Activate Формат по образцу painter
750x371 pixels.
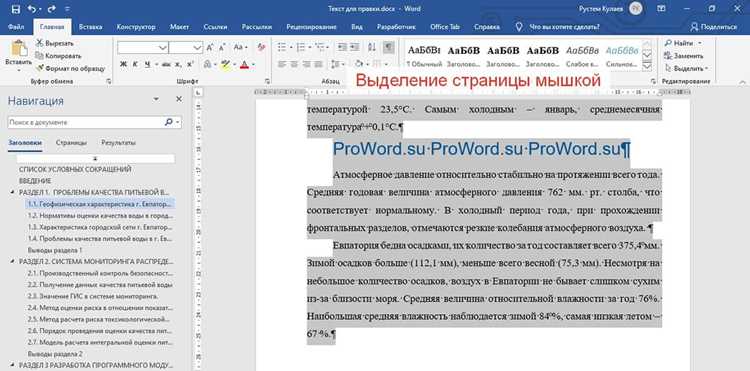(x=70, y=68)
